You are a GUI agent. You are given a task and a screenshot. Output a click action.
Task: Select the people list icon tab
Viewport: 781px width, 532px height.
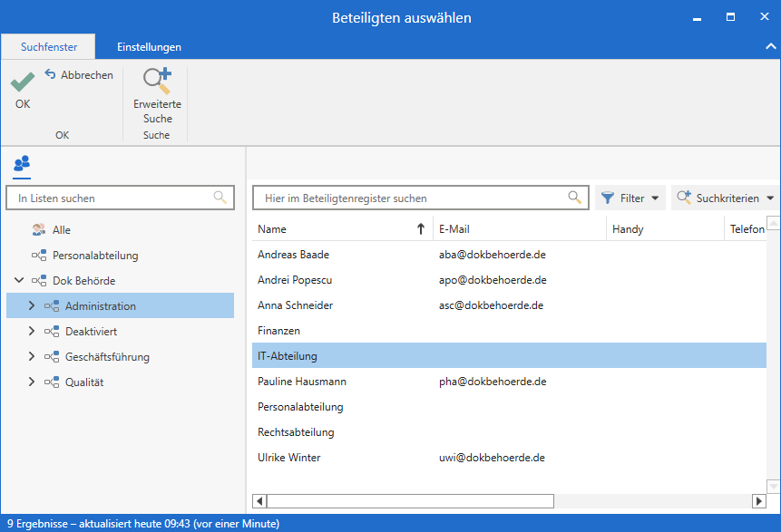pos(22,163)
